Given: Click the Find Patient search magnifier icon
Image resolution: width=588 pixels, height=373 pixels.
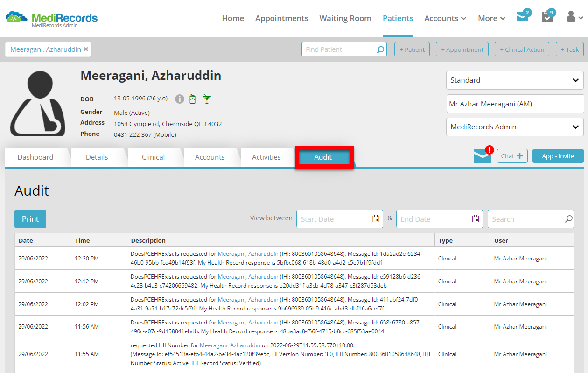Looking at the screenshot, I should click(381, 49).
